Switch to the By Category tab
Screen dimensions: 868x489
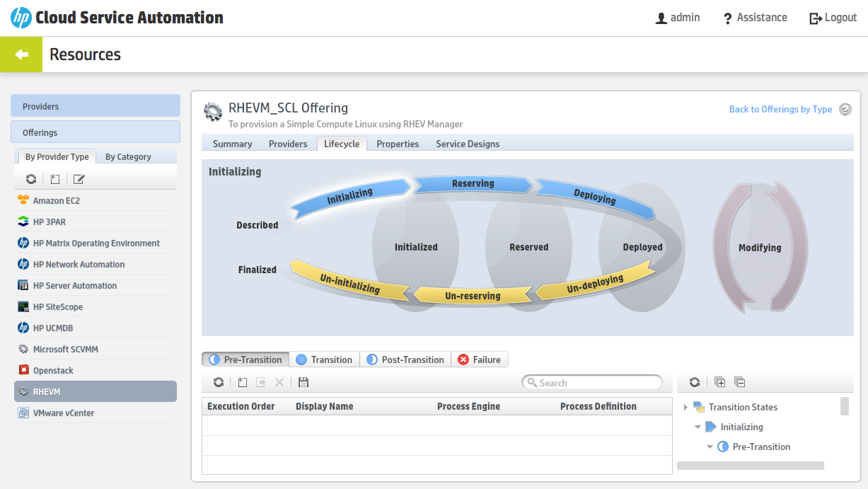coord(128,156)
